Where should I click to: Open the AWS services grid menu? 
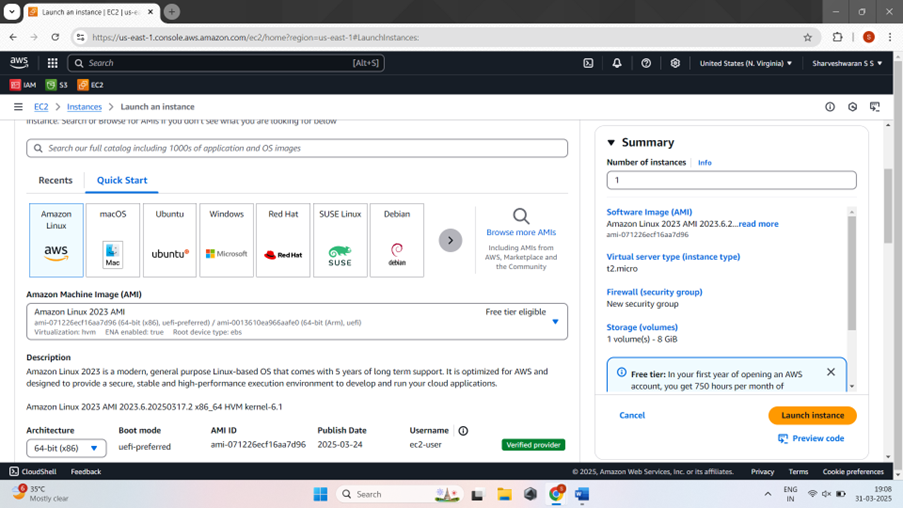52,63
